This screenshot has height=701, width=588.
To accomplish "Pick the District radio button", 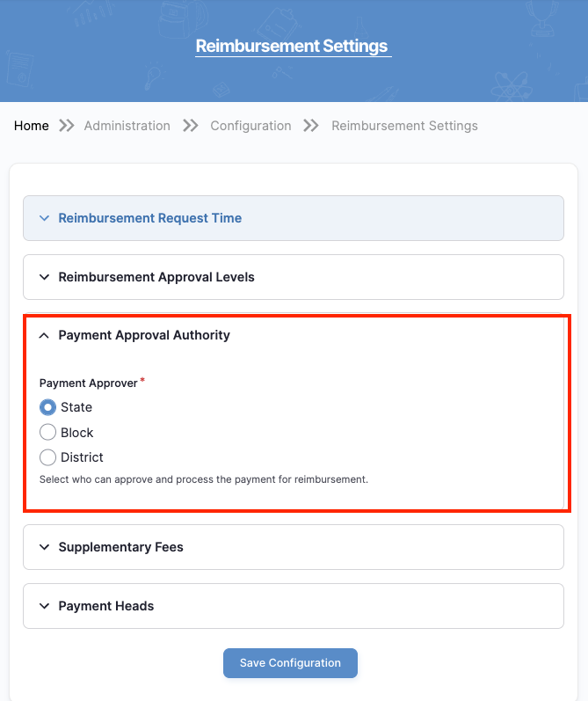I will coord(48,457).
